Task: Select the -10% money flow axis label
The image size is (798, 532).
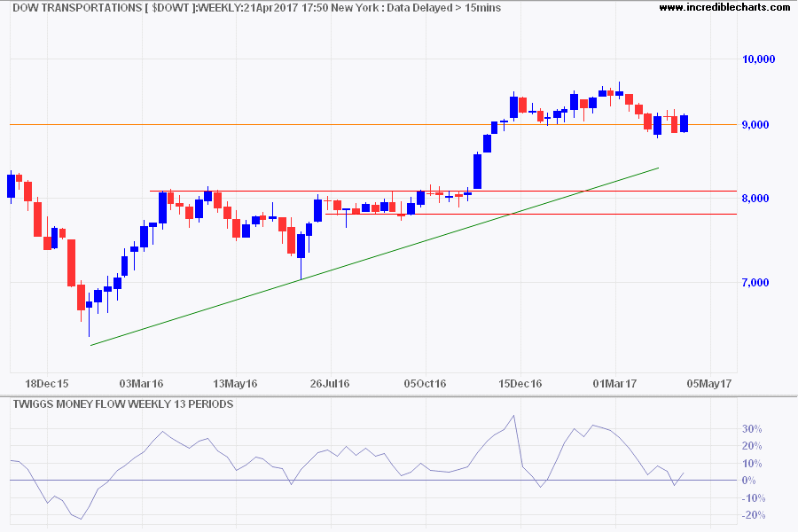Action: point(752,498)
